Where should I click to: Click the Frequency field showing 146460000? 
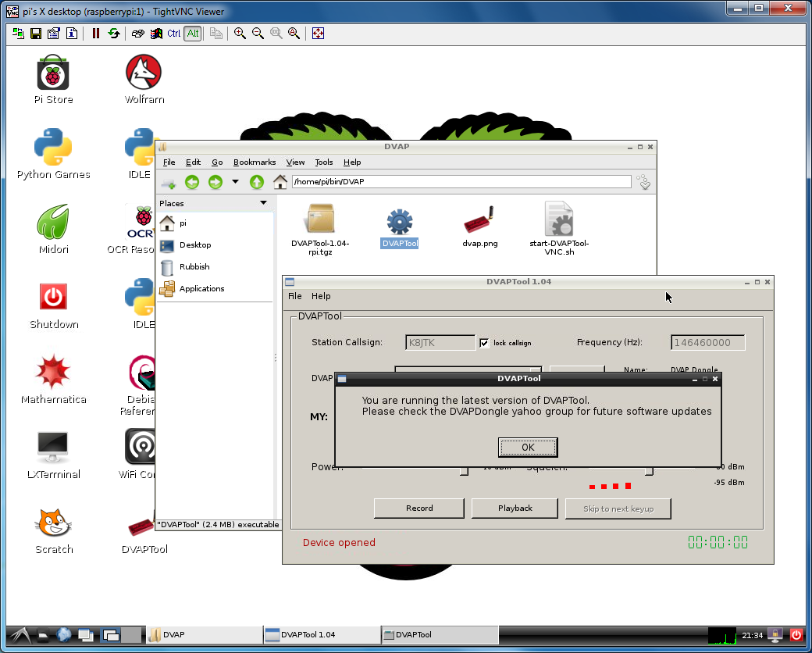click(708, 343)
